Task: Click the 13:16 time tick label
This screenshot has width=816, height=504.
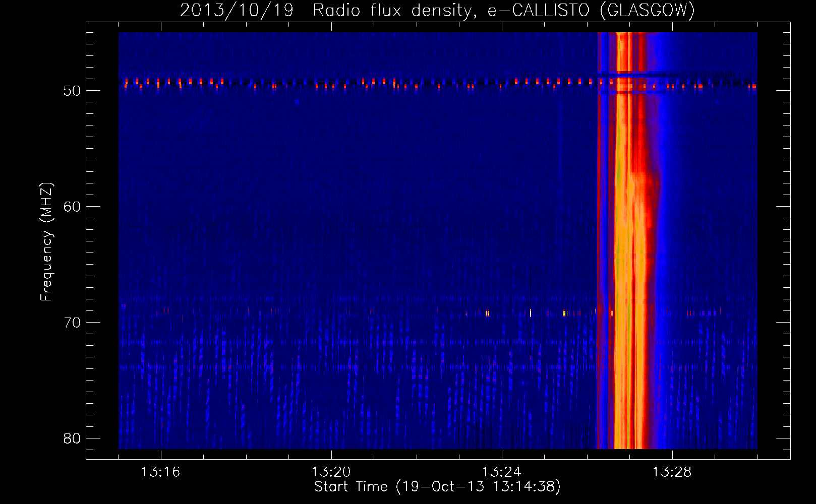Action: click(x=160, y=472)
